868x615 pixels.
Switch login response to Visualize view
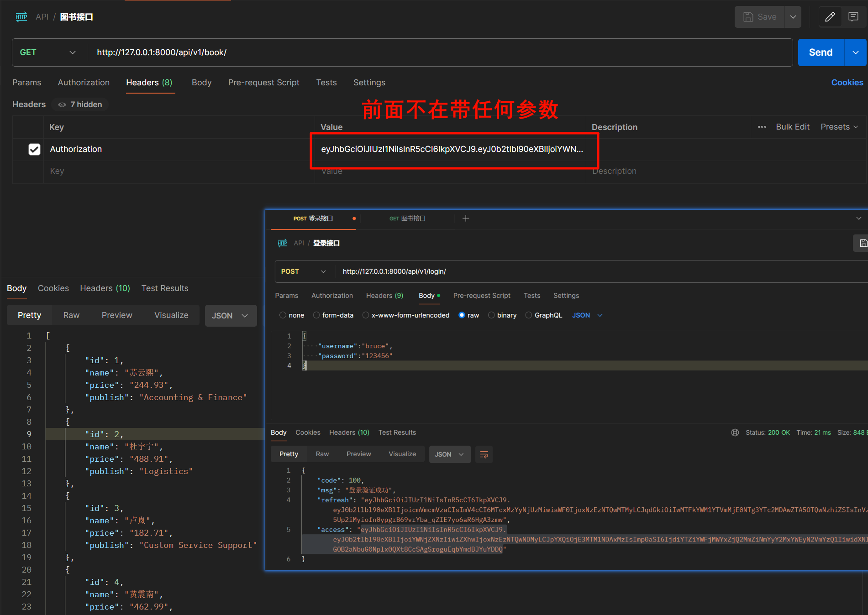click(x=402, y=454)
